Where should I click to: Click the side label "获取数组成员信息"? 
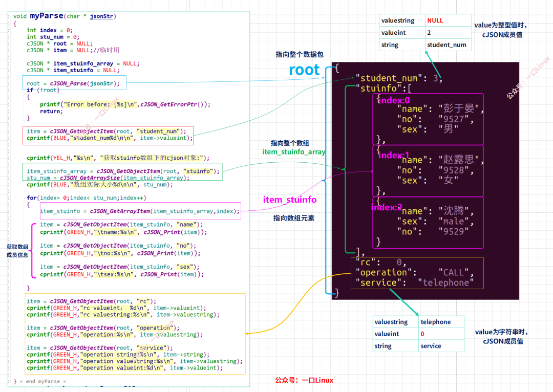coord(17,251)
